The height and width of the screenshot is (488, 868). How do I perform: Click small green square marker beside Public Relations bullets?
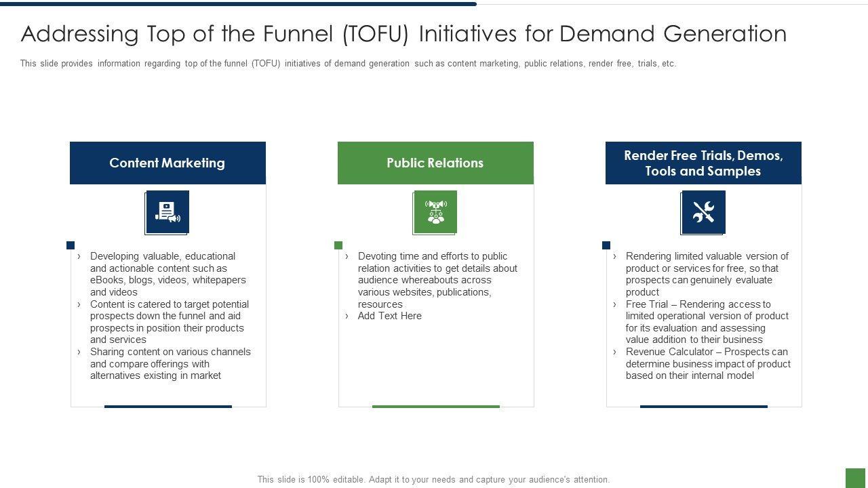tap(338, 245)
